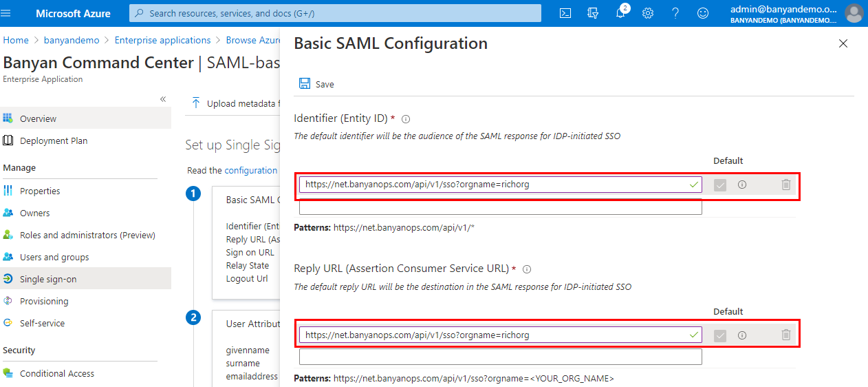Open the Azure Cloud Shell icon

tap(565, 13)
